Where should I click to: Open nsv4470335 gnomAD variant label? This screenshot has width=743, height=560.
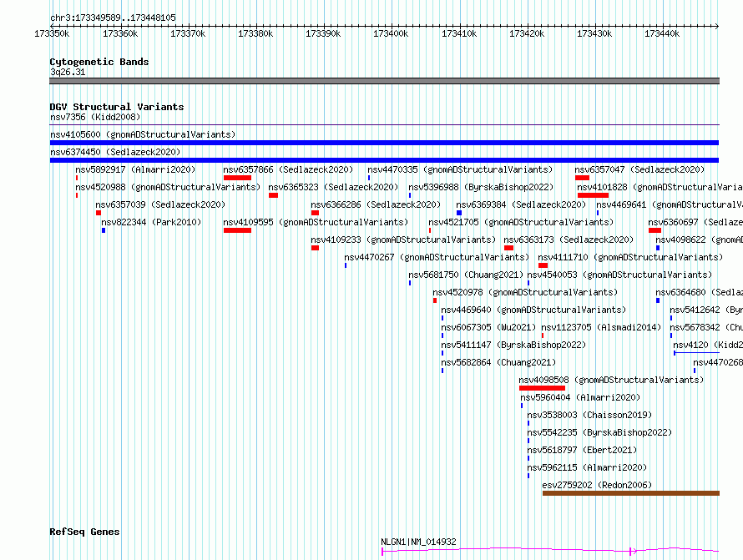pos(460,169)
